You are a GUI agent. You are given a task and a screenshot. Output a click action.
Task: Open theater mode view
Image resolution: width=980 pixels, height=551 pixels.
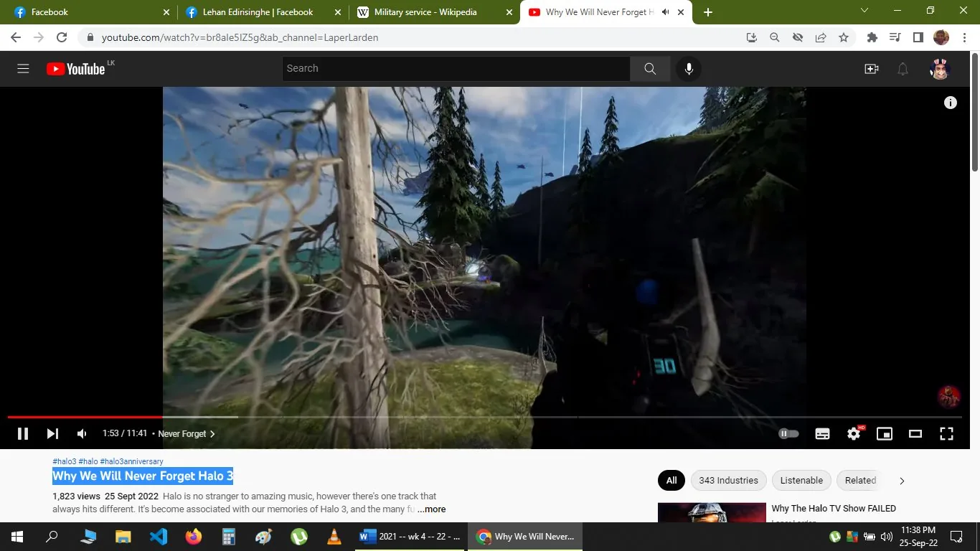[915, 433]
